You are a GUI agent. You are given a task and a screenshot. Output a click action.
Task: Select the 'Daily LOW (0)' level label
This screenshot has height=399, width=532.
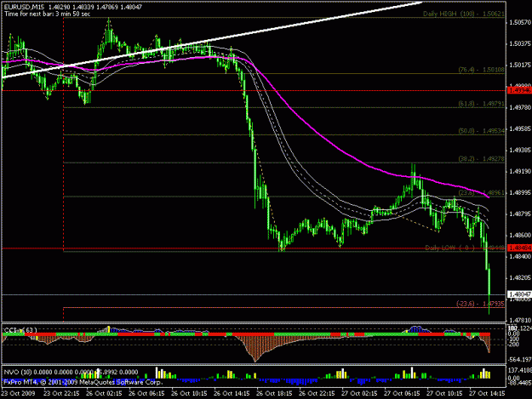(465, 248)
